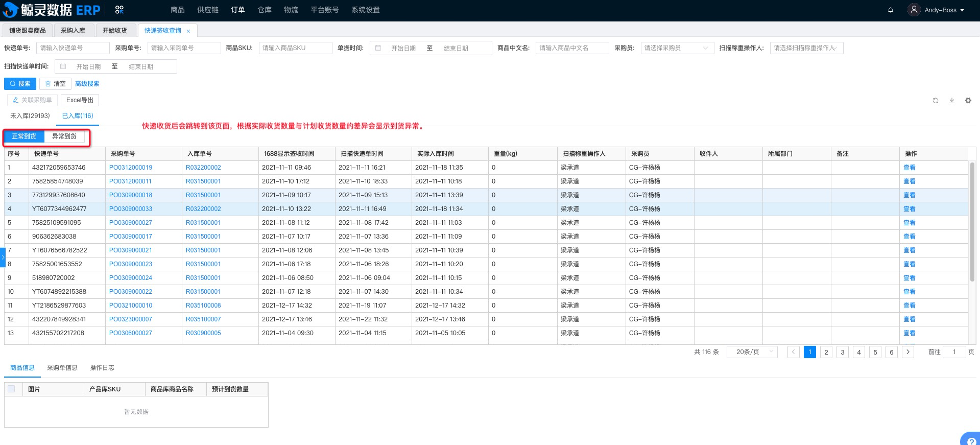
Task: Click the 快递单号 column header
Action: (x=67, y=154)
